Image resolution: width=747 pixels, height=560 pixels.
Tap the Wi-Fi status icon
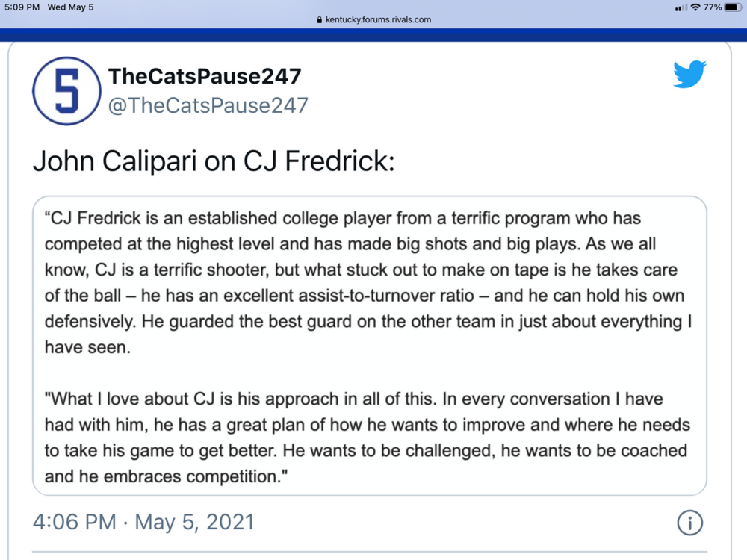[695, 7]
